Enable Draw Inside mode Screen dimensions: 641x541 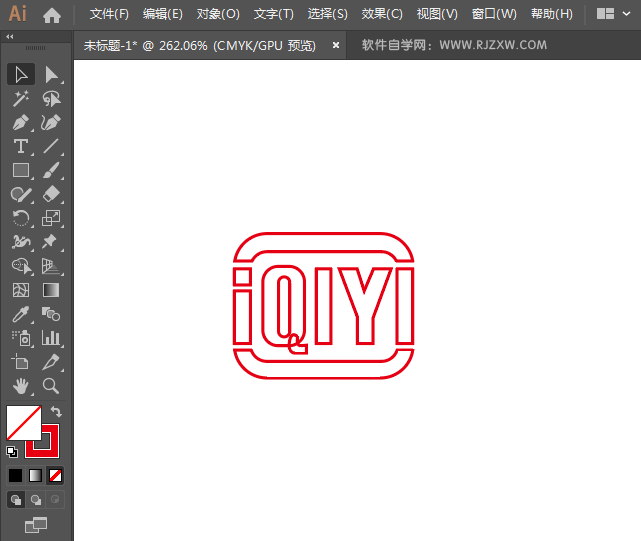(x=55, y=500)
